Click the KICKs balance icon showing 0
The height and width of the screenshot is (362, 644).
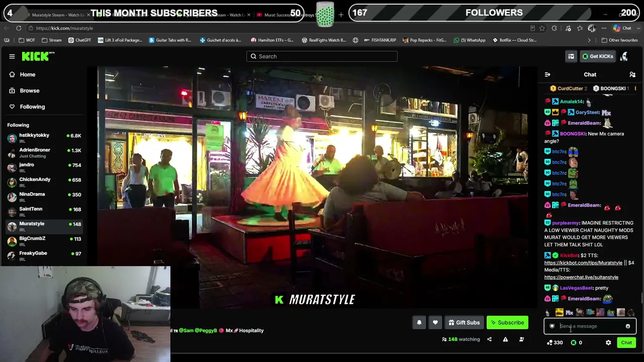click(x=577, y=343)
